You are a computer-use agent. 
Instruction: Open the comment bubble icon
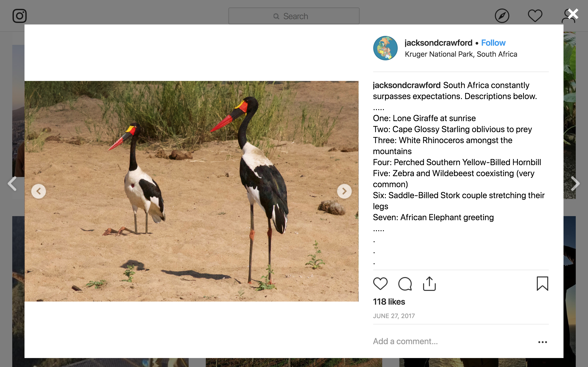tap(405, 283)
